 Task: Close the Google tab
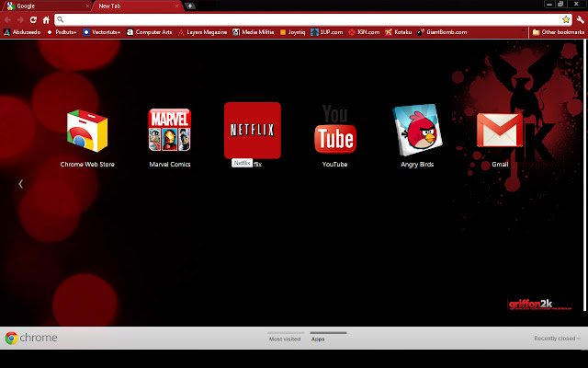click(x=87, y=6)
